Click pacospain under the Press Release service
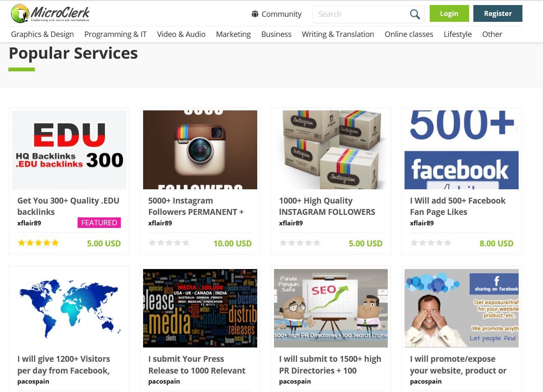 pyautogui.click(x=164, y=381)
